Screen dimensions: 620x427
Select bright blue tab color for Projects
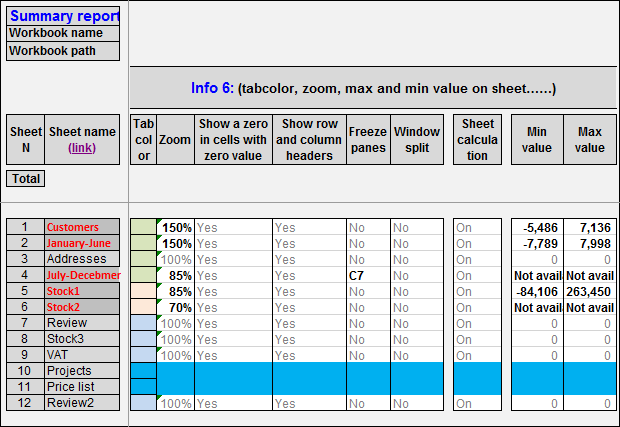pos(144,370)
